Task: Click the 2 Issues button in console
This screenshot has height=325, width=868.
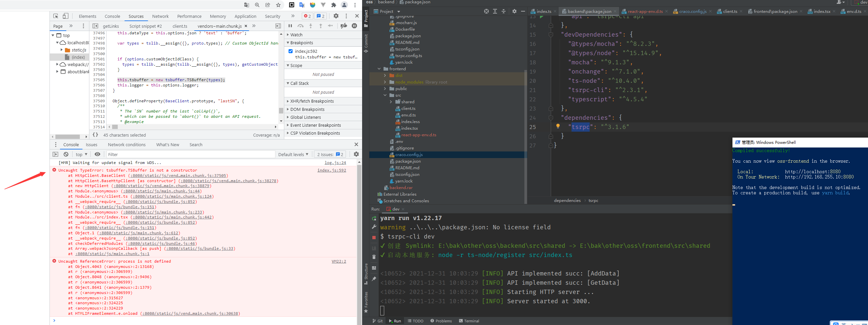Action: [330, 154]
